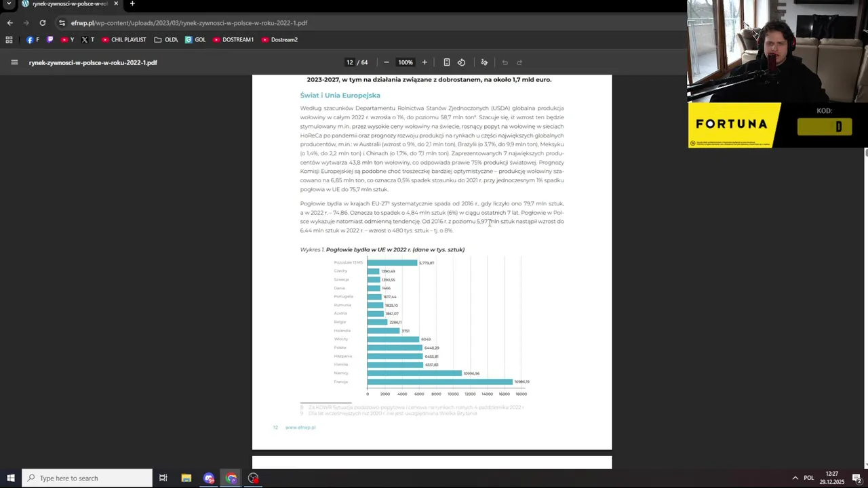Select the rynek-zywnosci-w-polsce browser tab
Viewport: 868px width, 488px height.
(68, 4)
